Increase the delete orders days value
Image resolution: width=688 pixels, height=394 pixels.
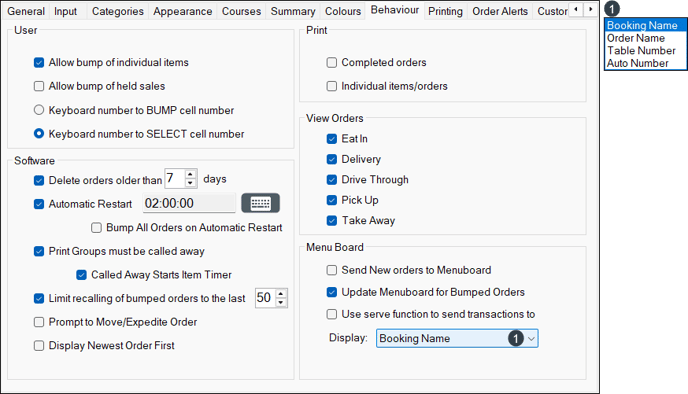190,175
